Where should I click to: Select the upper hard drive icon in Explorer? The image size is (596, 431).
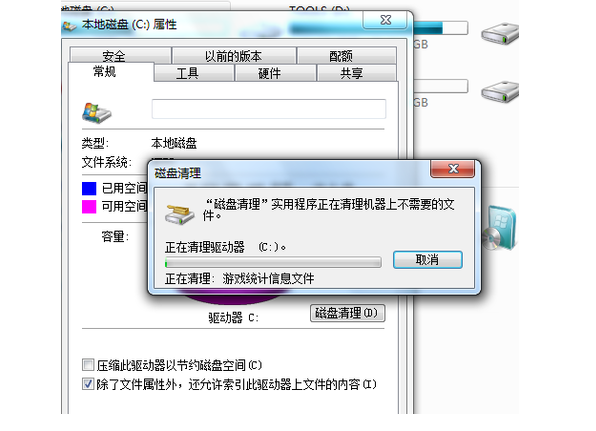(x=499, y=33)
